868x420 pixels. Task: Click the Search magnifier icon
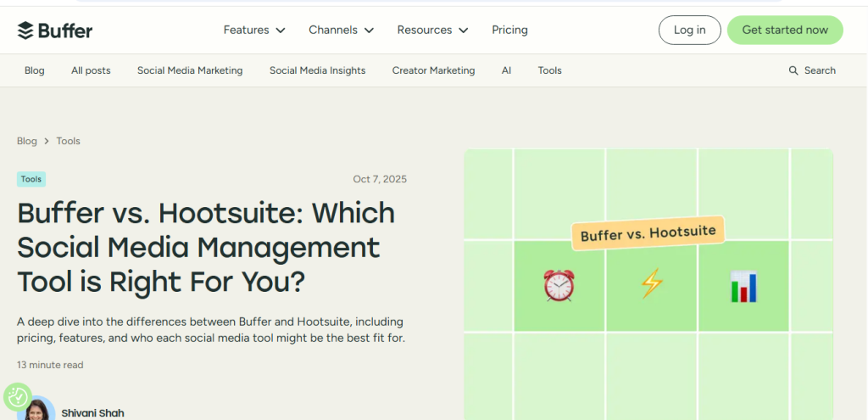793,70
